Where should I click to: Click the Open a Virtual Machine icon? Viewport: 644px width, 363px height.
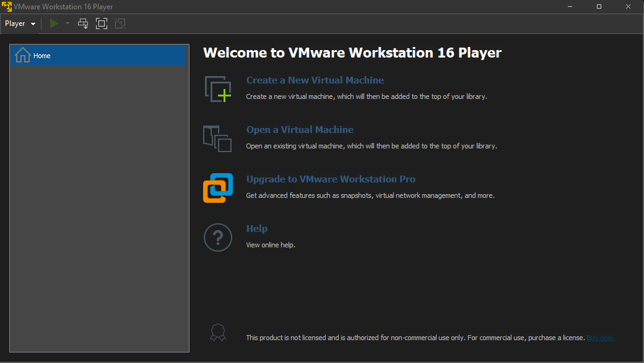point(217,138)
